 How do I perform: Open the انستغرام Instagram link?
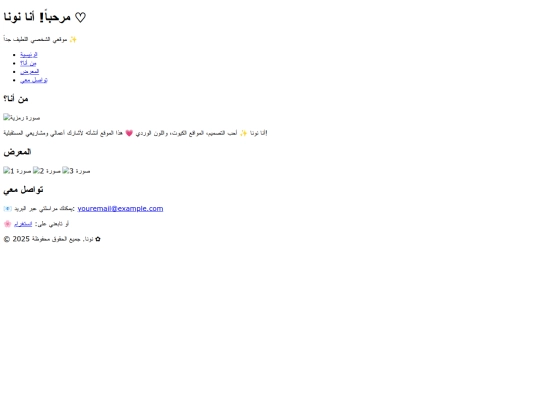(23, 224)
